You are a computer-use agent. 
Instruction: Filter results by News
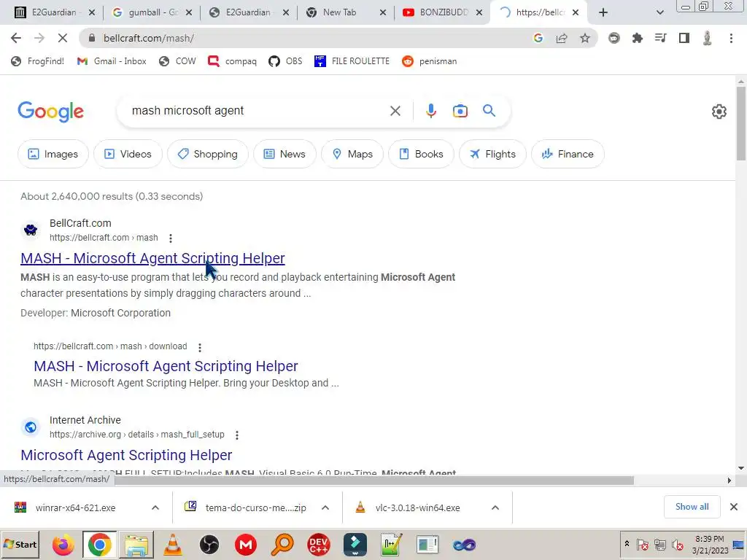[x=285, y=154]
